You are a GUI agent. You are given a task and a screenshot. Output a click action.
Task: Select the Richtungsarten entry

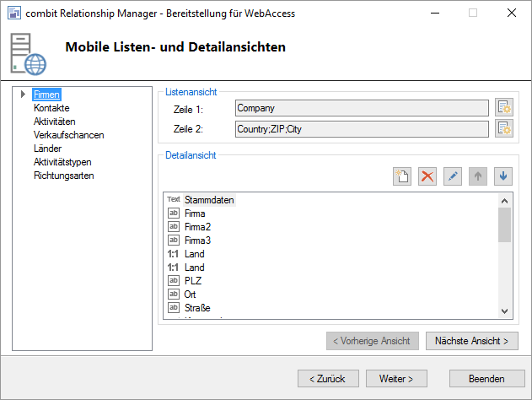coord(64,176)
